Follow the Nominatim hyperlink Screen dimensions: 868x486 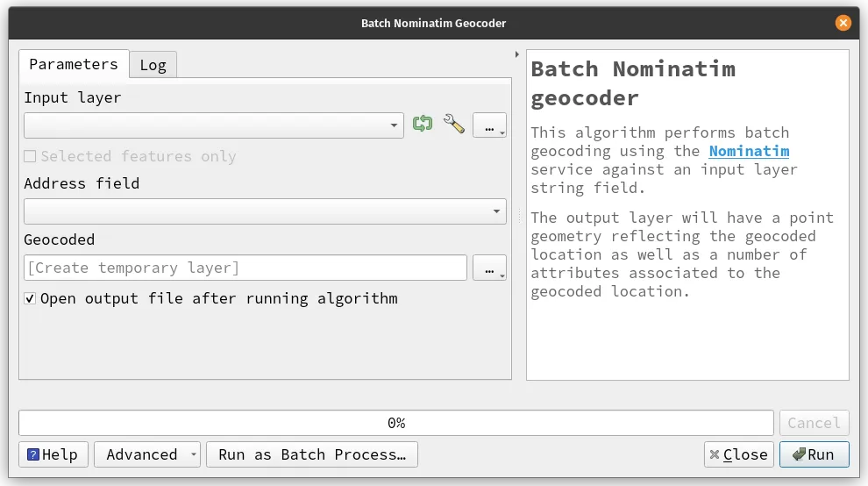tap(749, 151)
